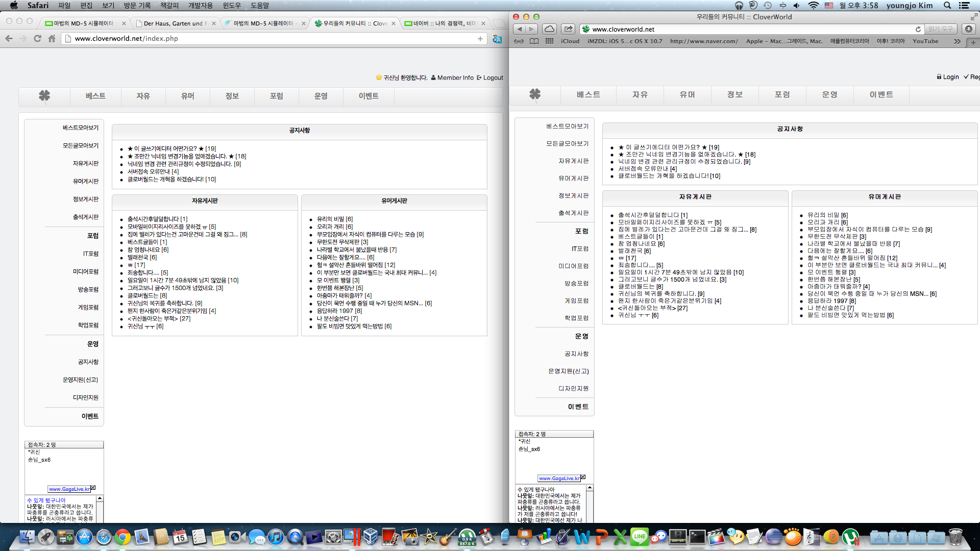The height and width of the screenshot is (551, 980).
Task: Expand bookmarks bar overflow chevron
Action: (957, 41)
